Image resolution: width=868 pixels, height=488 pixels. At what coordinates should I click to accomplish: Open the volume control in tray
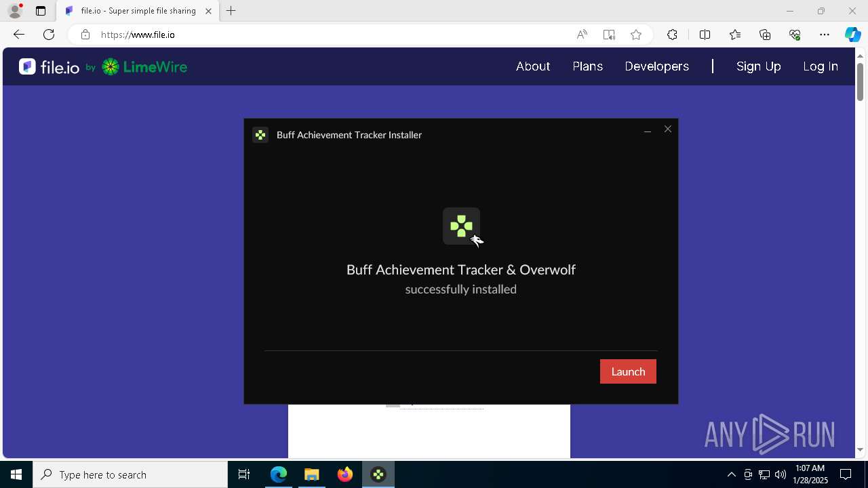click(x=781, y=474)
